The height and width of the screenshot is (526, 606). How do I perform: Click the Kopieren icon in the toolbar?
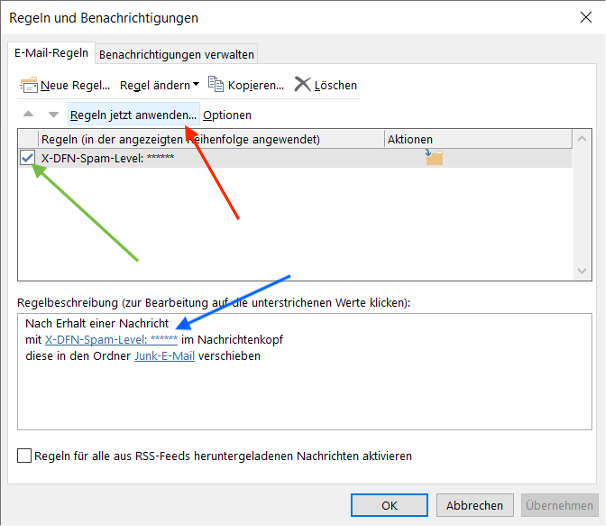(215, 85)
